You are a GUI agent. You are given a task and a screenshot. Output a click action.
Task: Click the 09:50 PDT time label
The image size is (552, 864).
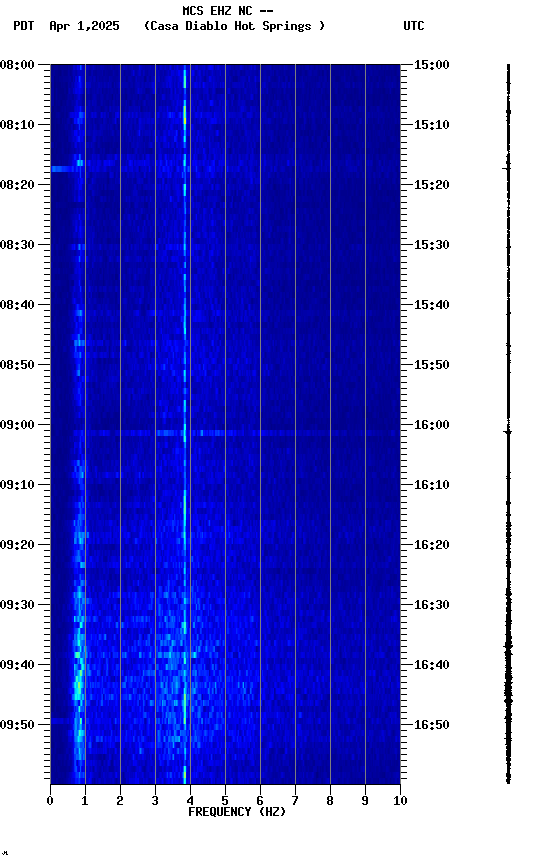coord(17,725)
